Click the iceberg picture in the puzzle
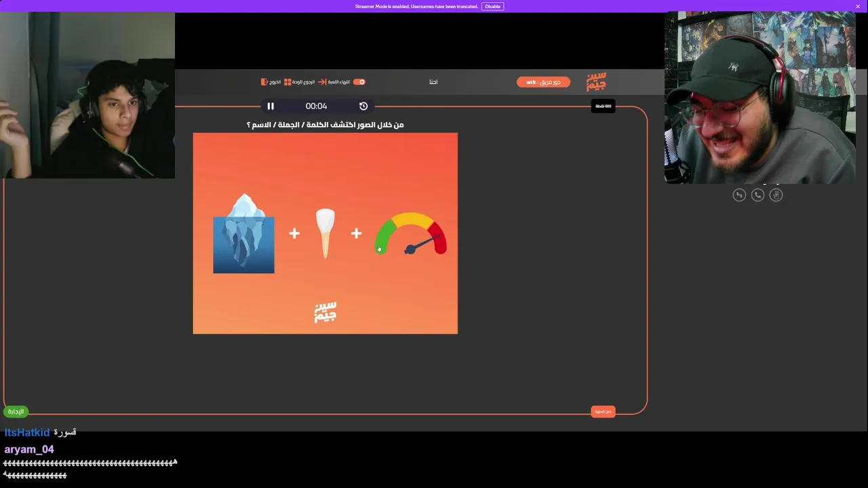The height and width of the screenshot is (488, 868). 244,233
